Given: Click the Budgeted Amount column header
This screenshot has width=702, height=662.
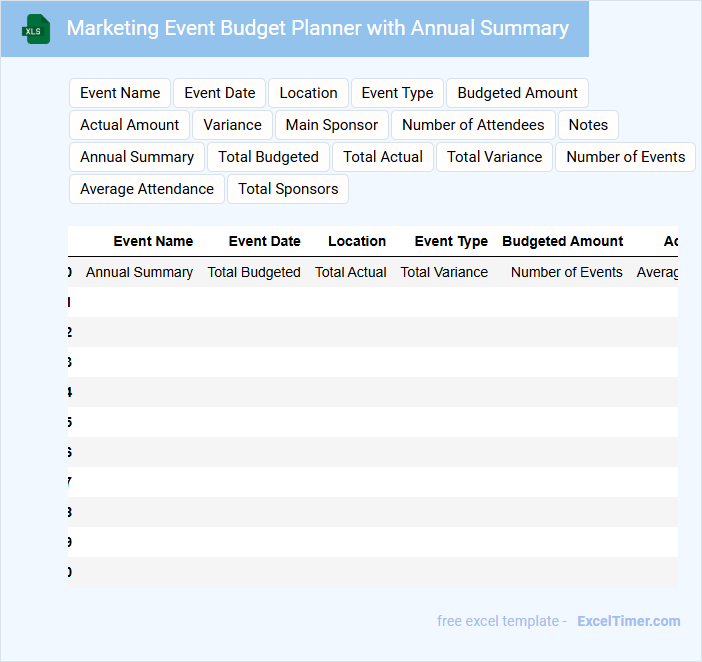Looking at the screenshot, I should click(x=562, y=241).
